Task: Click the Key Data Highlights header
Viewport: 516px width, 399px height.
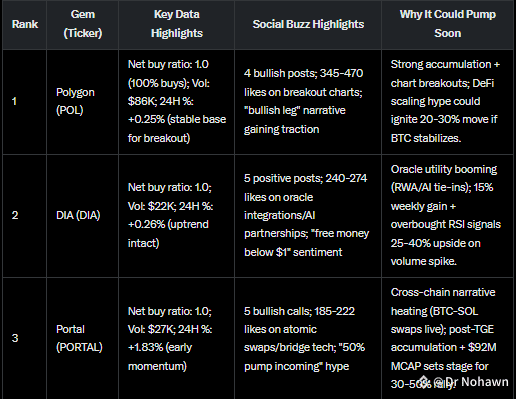Action: tap(177, 24)
